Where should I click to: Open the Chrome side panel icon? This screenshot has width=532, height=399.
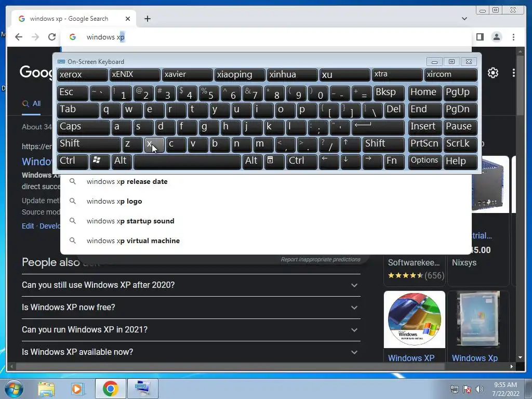(x=480, y=37)
